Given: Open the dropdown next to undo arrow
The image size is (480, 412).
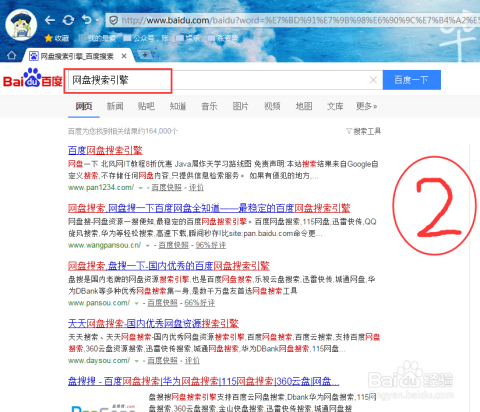Looking at the screenshot, I should coord(97,21).
